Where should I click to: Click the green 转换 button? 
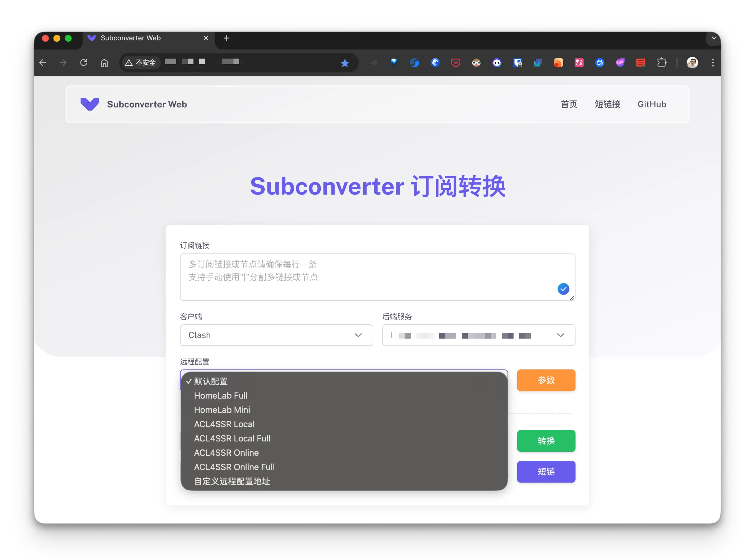click(546, 441)
